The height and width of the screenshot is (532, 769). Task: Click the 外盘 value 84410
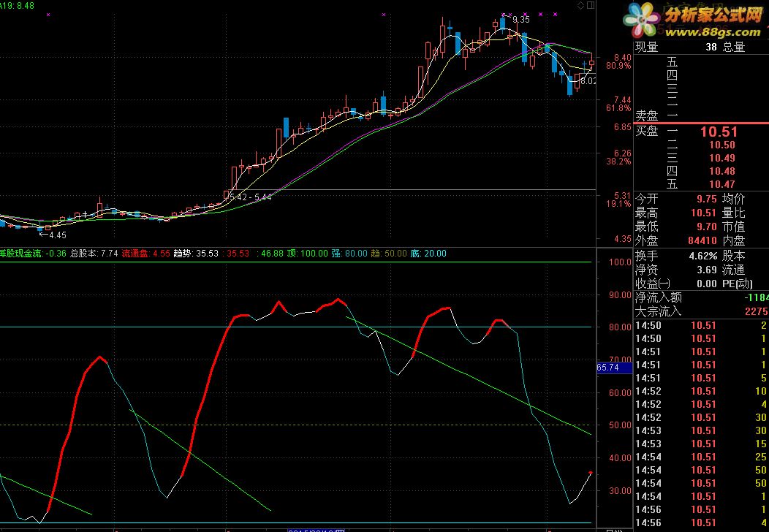(x=702, y=240)
